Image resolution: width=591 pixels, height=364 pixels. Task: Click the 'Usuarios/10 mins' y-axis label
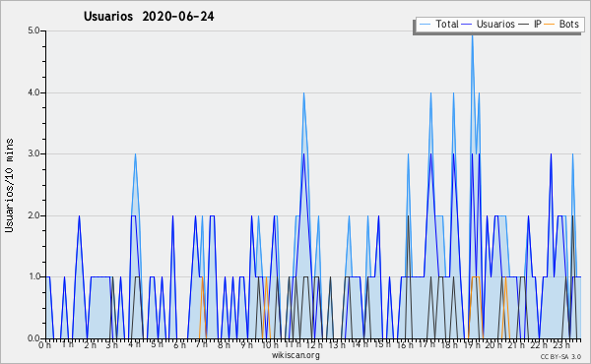coord(9,186)
